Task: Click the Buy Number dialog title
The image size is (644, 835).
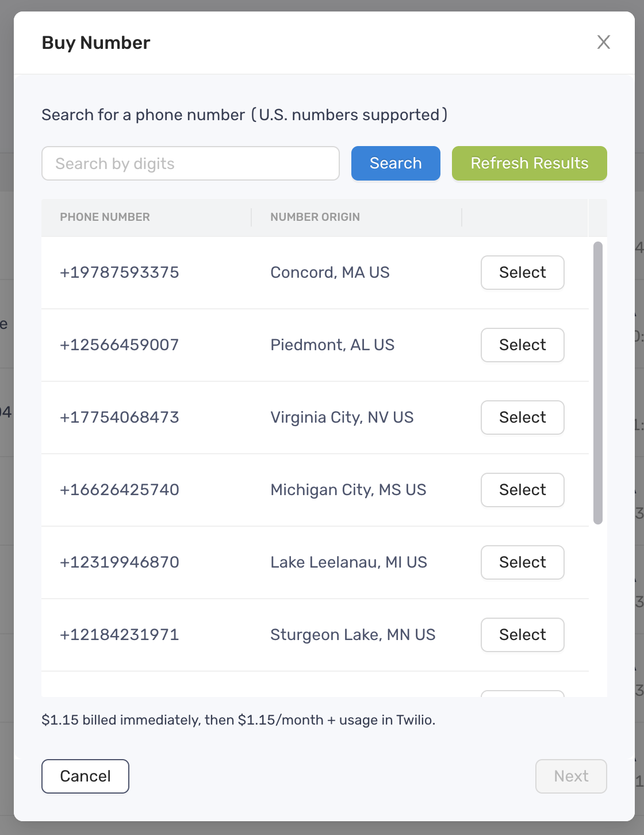Action: [x=95, y=42]
